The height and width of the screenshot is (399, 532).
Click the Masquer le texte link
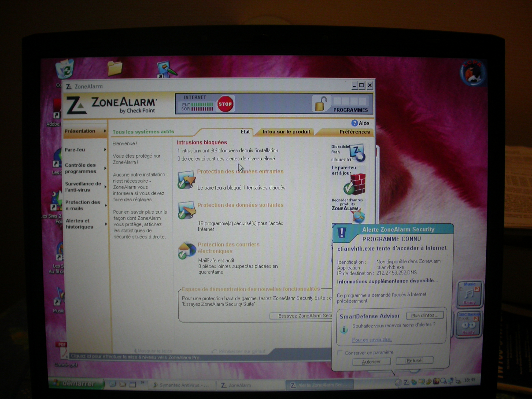(153, 351)
